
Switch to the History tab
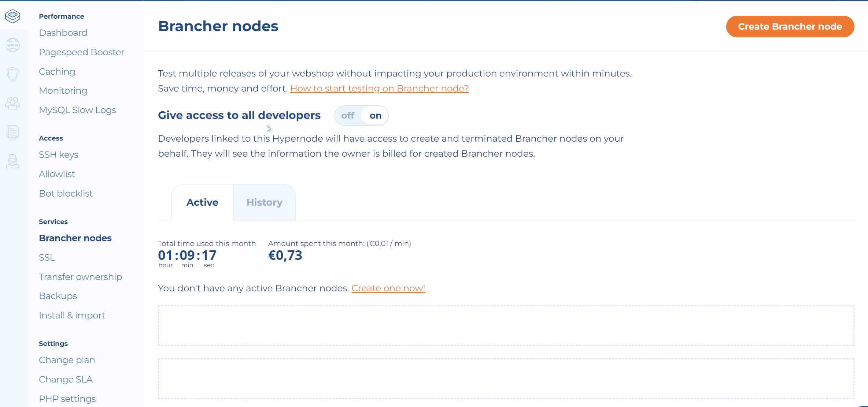(264, 202)
